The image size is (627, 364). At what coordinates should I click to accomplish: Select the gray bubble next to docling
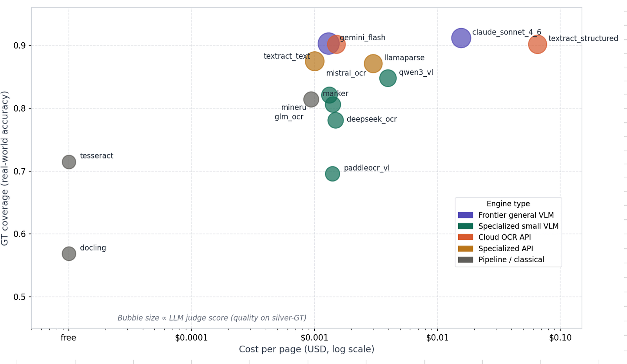(69, 254)
